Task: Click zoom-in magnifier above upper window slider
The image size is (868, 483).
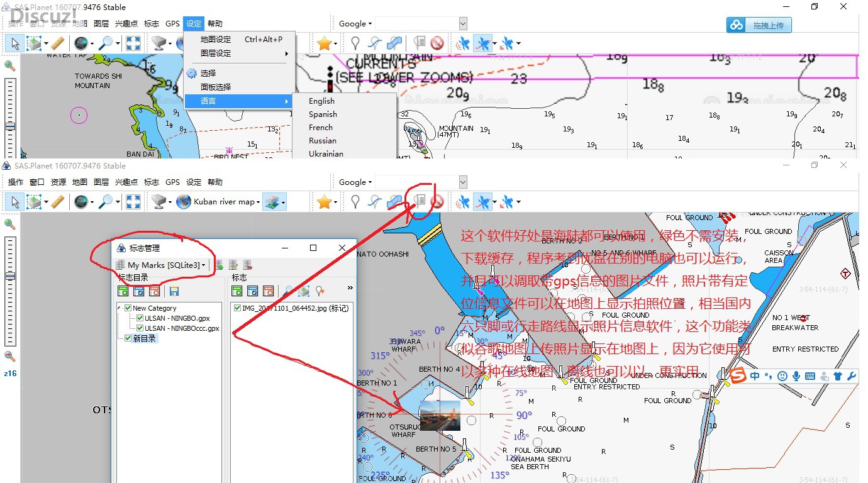Action: tap(9, 65)
